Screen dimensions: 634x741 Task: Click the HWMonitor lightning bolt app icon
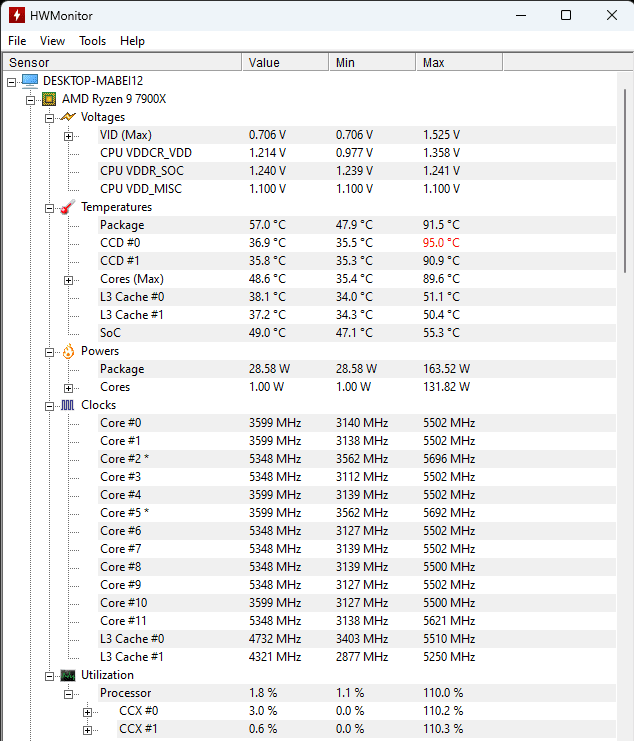pyautogui.click(x=17, y=15)
